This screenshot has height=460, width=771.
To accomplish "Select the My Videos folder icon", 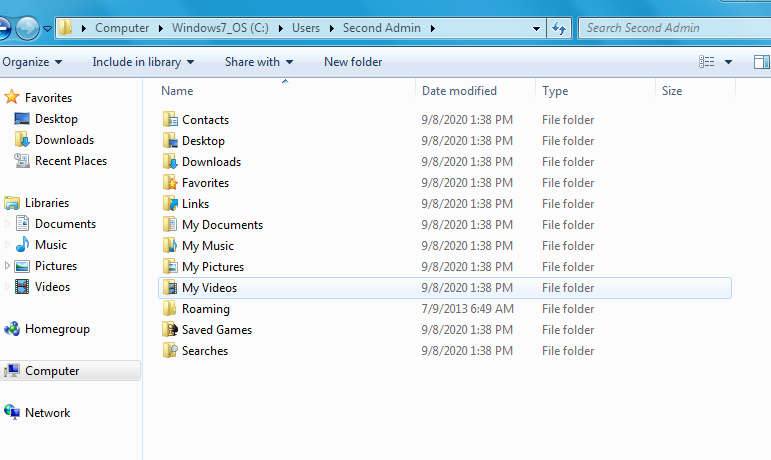I will pyautogui.click(x=170, y=288).
